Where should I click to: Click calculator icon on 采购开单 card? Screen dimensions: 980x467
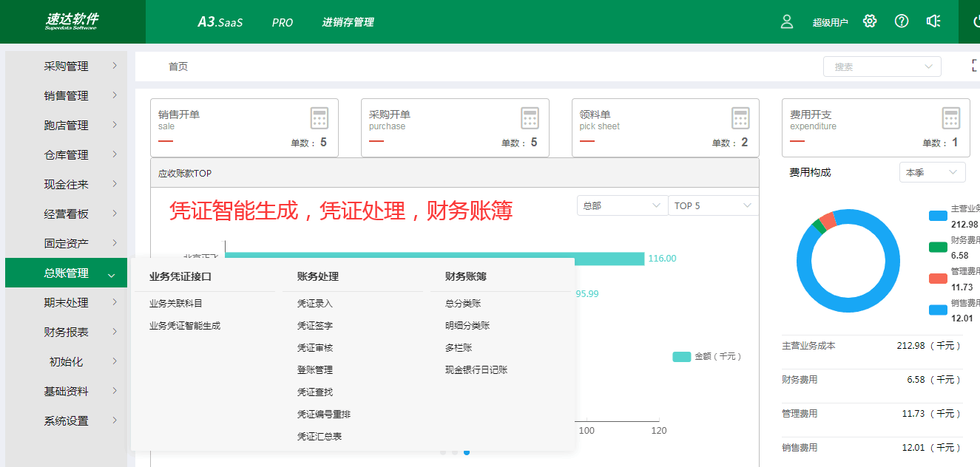pos(530,118)
